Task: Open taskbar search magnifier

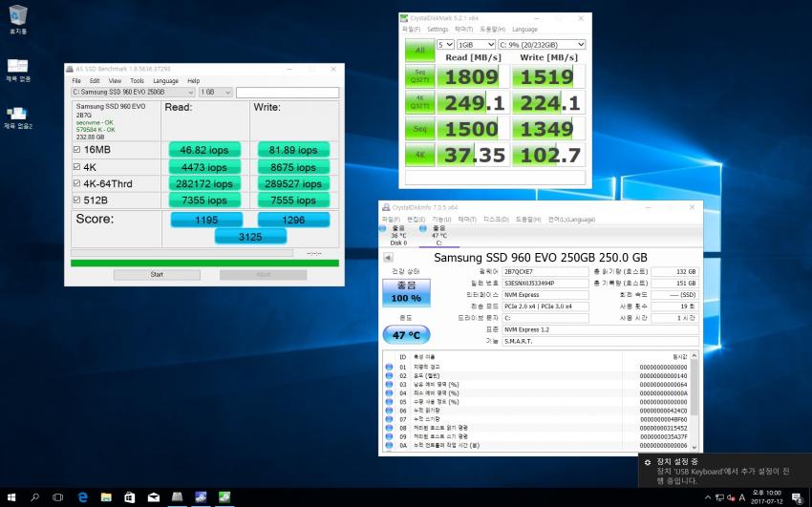Action: [34, 497]
